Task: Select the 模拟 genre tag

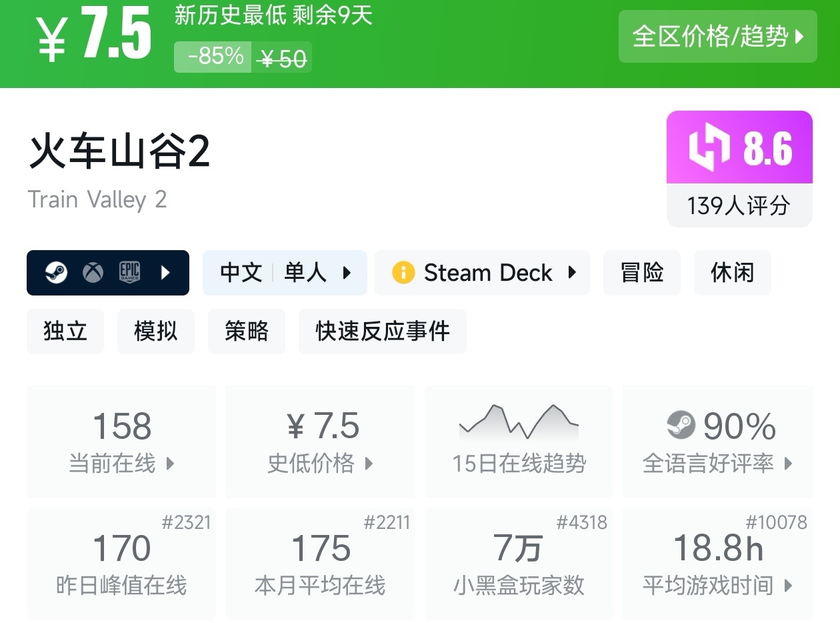Action: [155, 331]
